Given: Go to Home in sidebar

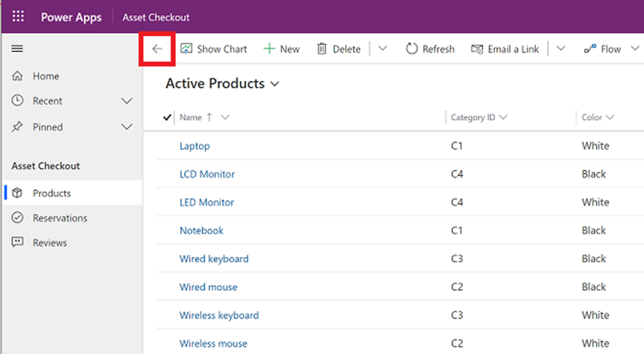Looking at the screenshot, I should 46,76.
